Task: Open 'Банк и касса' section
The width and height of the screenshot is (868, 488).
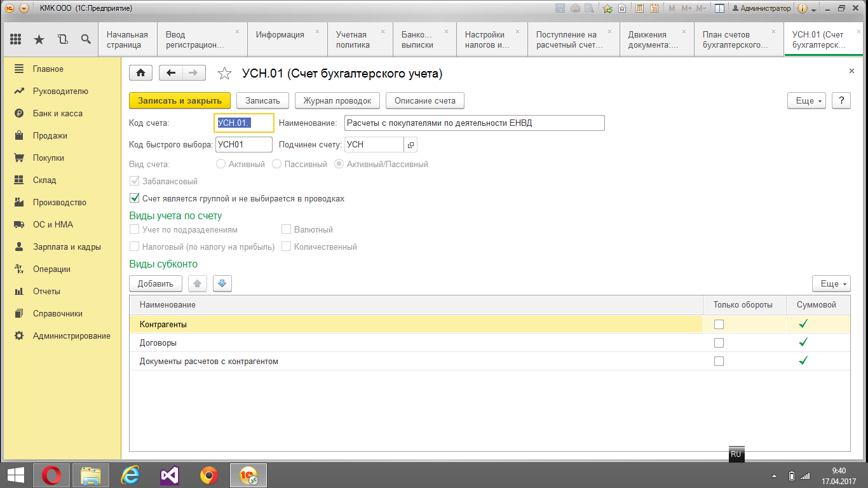Action: pyautogui.click(x=57, y=113)
